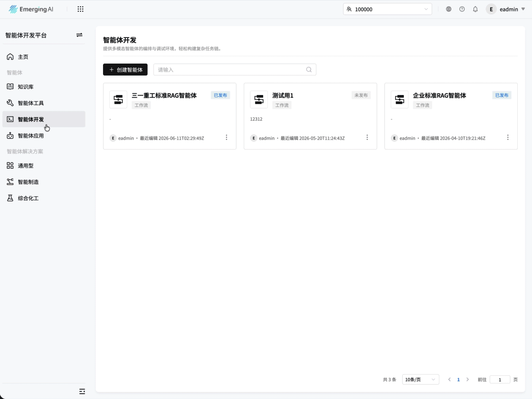Image resolution: width=532 pixels, height=399 pixels.
Task: Click the 请输入 search field
Action: coord(235,69)
